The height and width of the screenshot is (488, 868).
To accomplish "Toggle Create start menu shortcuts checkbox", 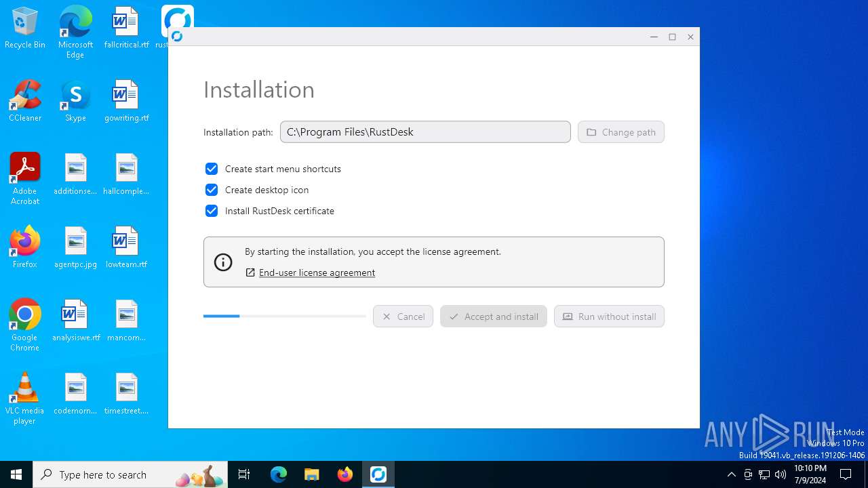I will 212,169.
